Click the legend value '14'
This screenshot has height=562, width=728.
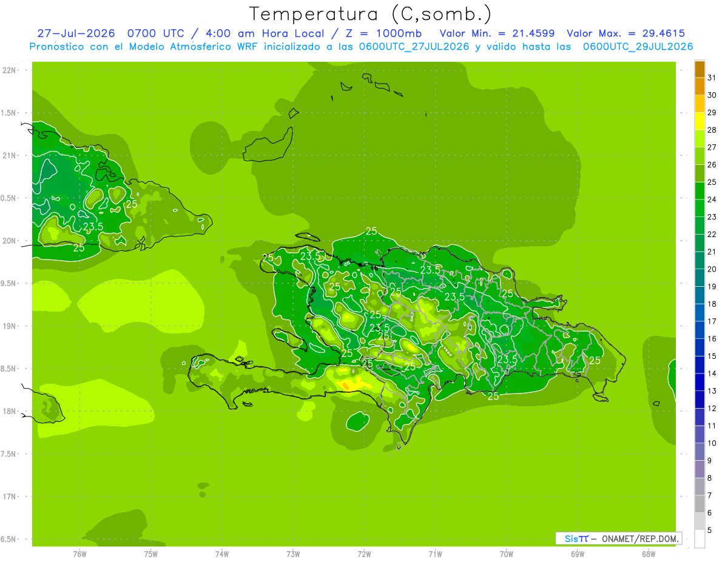coord(712,373)
